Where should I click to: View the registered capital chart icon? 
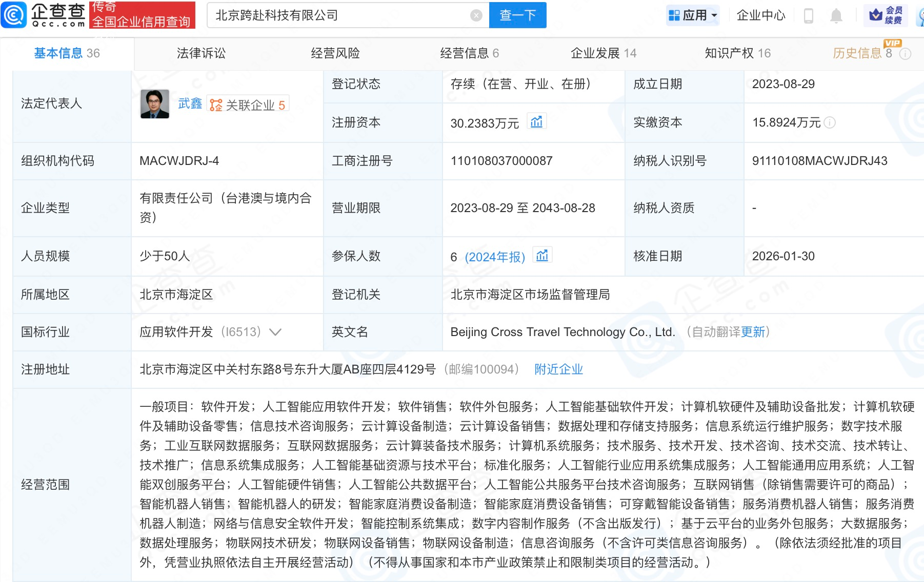pyautogui.click(x=536, y=122)
